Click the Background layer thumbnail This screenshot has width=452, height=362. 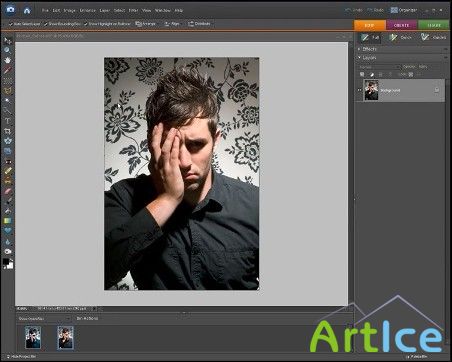[x=371, y=90]
